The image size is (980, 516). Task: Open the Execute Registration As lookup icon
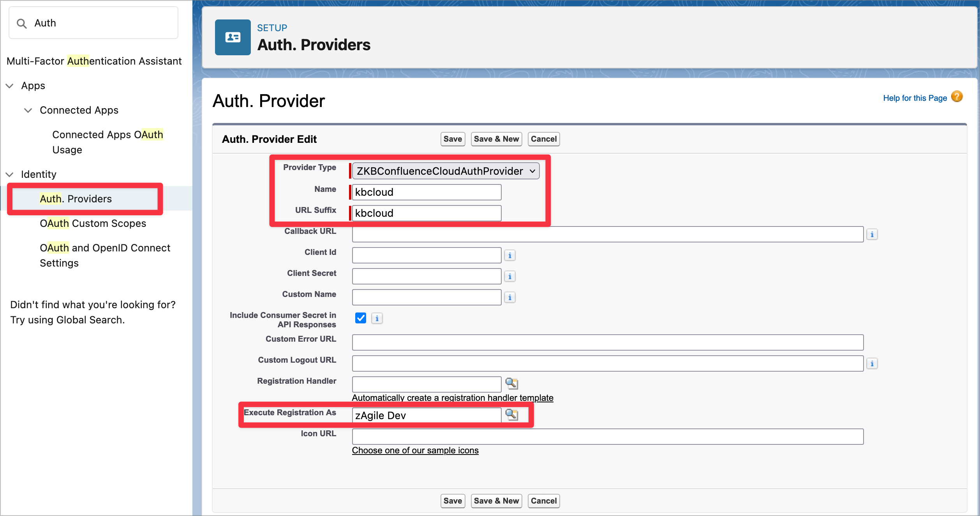click(x=511, y=415)
